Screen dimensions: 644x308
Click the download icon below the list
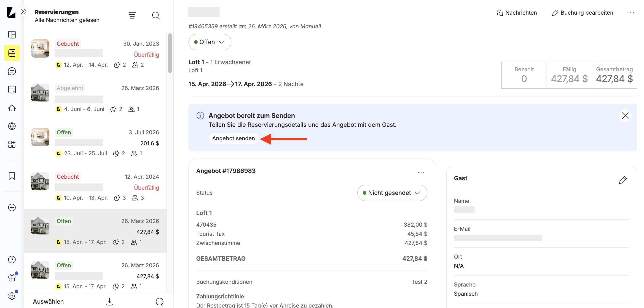110,302
